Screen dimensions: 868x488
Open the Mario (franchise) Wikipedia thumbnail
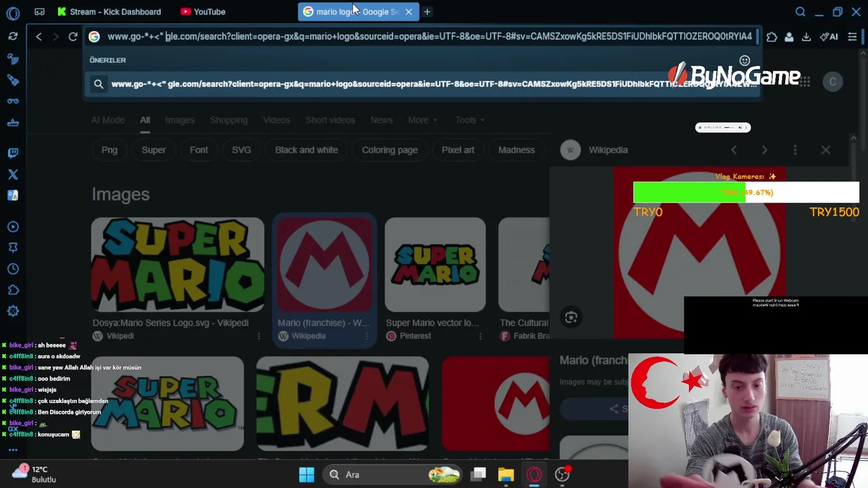coord(324,265)
